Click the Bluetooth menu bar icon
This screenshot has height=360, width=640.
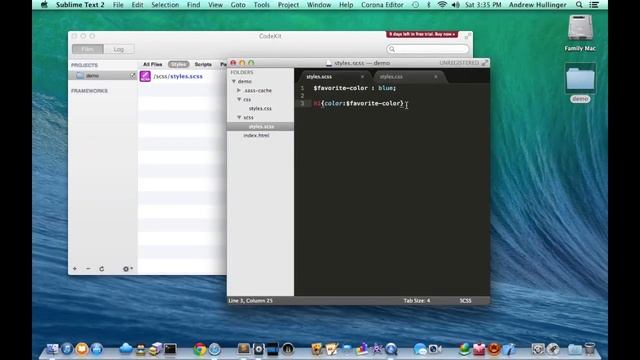tap(429, 5)
